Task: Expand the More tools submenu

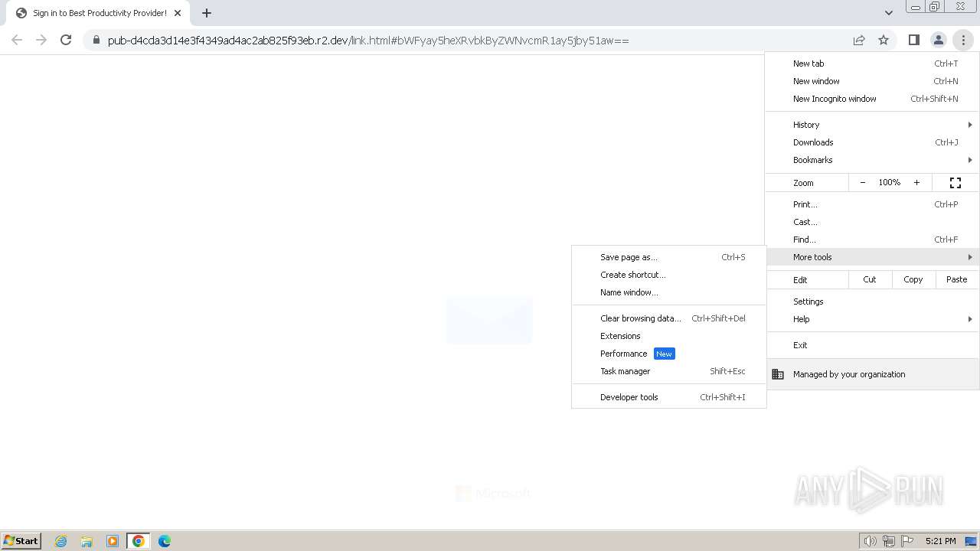Action: 872,257
